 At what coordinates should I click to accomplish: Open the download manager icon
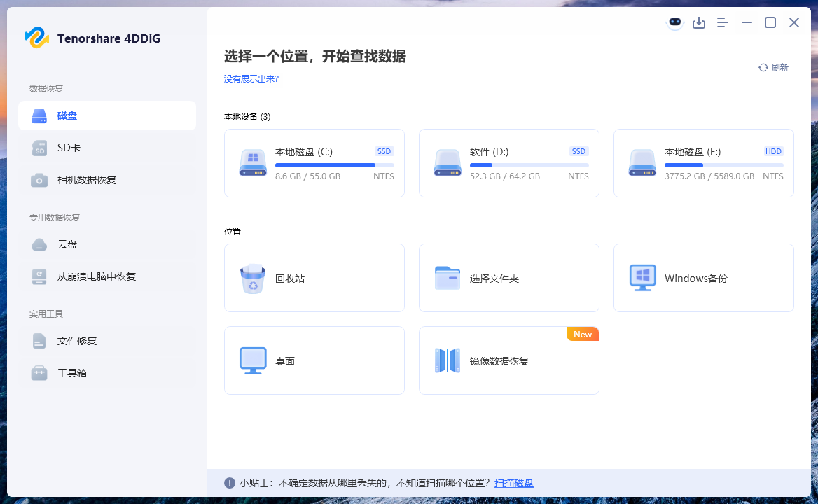[x=699, y=22]
